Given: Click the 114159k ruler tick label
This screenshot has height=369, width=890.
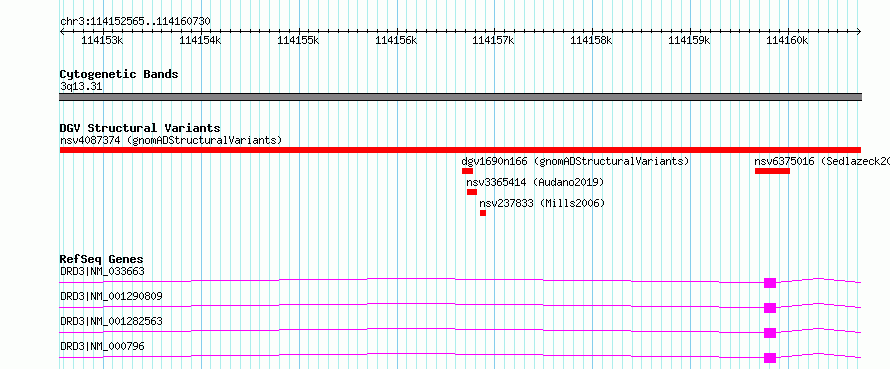Looking at the screenshot, I should [690, 40].
